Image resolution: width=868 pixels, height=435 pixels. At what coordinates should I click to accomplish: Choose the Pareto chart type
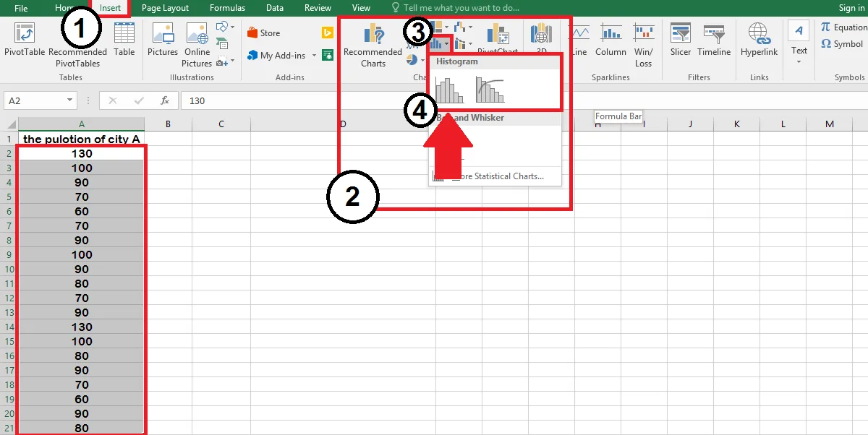tap(490, 90)
